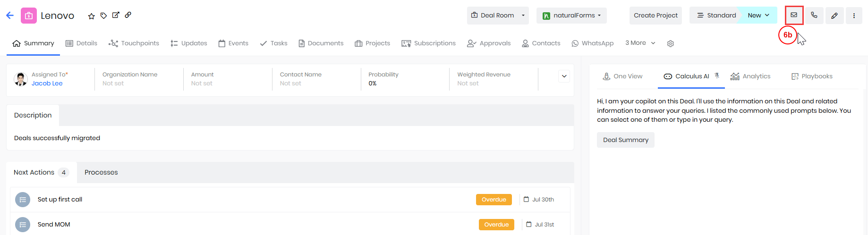The width and height of the screenshot is (868, 235).
Task: Toggle the pin on Calculus AI tab
Action: [x=717, y=76]
